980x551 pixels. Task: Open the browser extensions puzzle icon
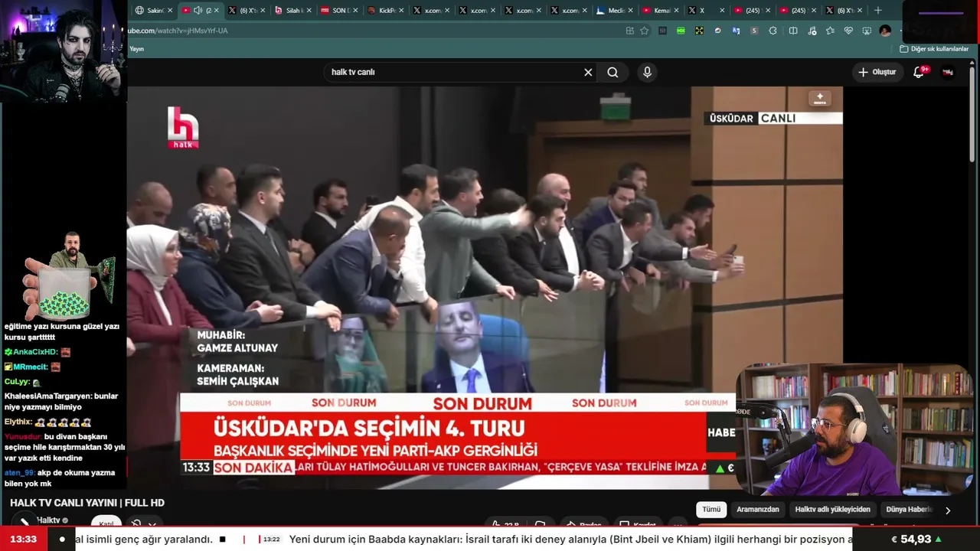coord(773,31)
